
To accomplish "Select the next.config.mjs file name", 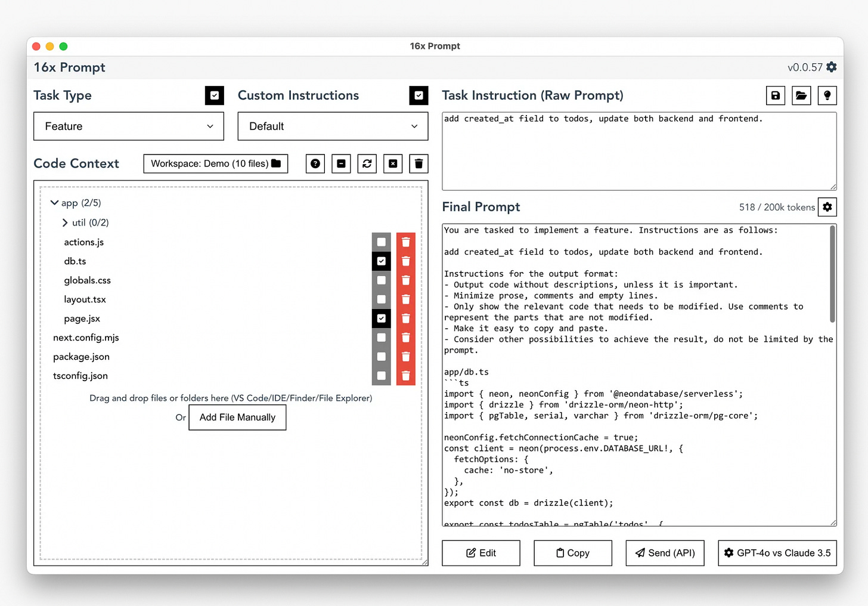I will [x=86, y=338].
